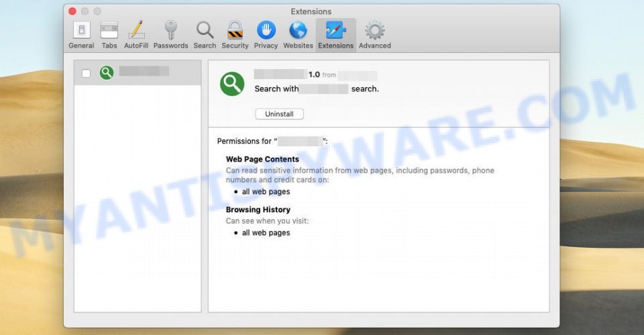Uninstall the selected extension
644x335 pixels.
pyautogui.click(x=279, y=114)
